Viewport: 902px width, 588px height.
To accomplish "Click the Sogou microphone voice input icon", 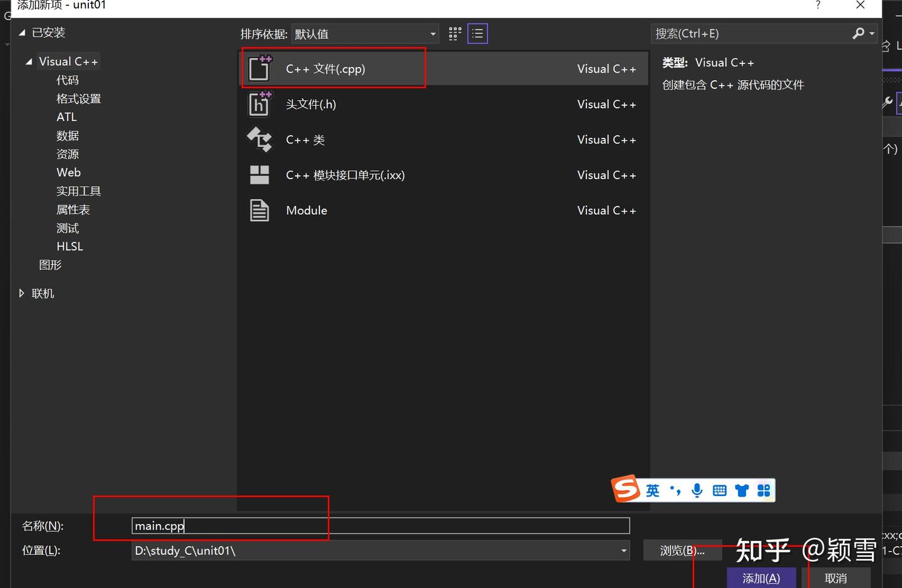I will click(697, 490).
